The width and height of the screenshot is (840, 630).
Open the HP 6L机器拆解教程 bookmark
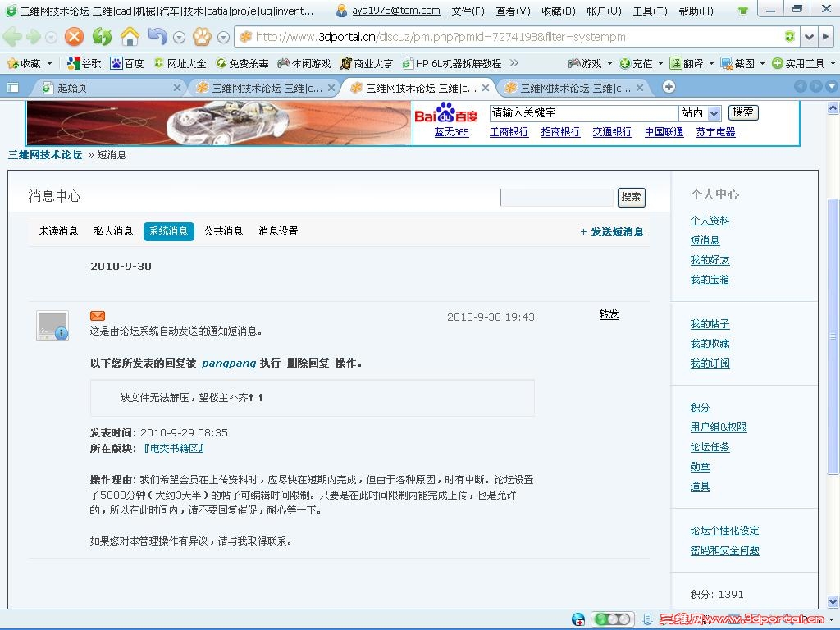(452, 64)
